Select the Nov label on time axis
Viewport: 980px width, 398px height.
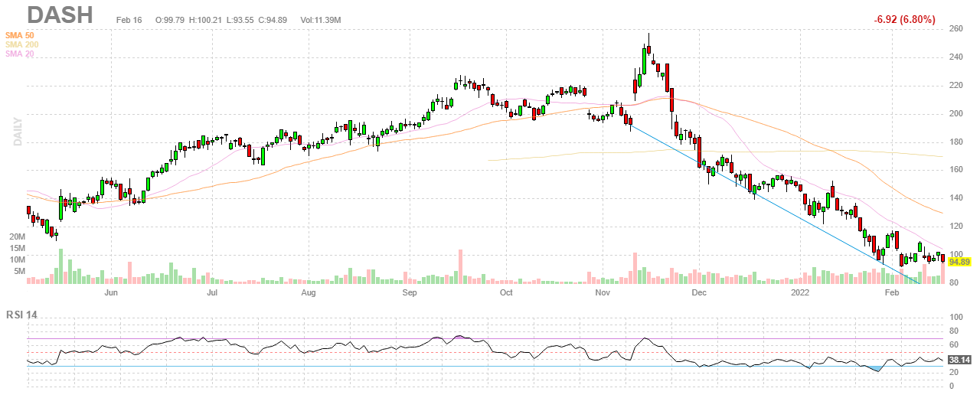pyautogui.click(x=603, y=292)
